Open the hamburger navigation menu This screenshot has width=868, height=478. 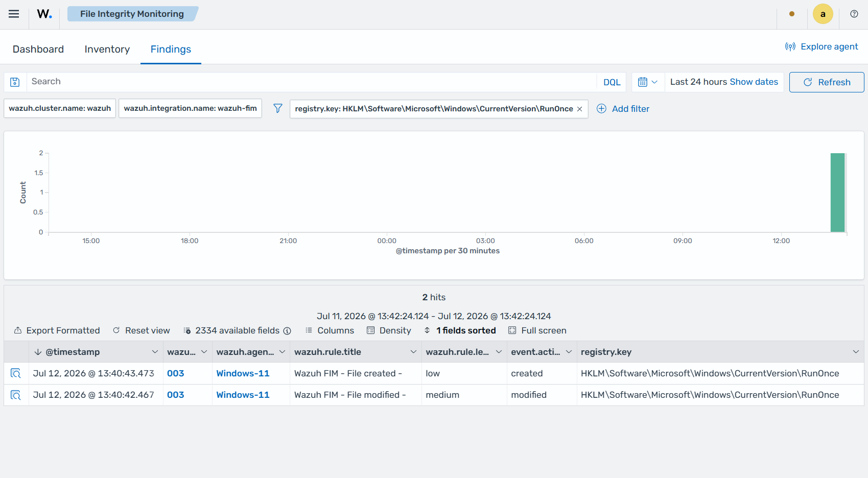14,14
